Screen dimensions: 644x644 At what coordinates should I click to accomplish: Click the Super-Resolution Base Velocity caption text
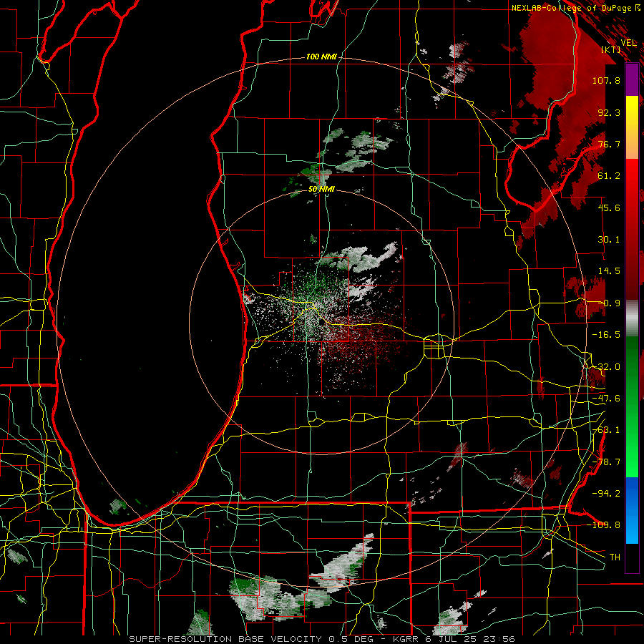[321, 639]
